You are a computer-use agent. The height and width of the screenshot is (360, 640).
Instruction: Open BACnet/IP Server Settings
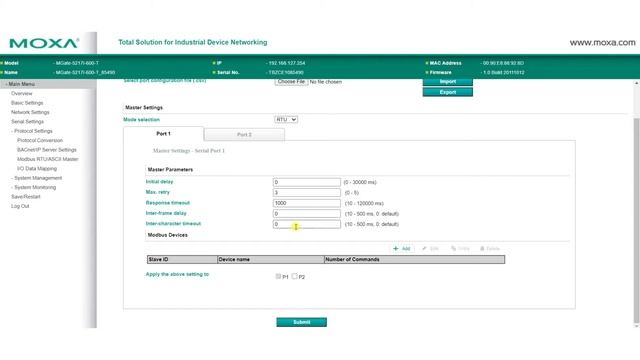coord(47,150)
